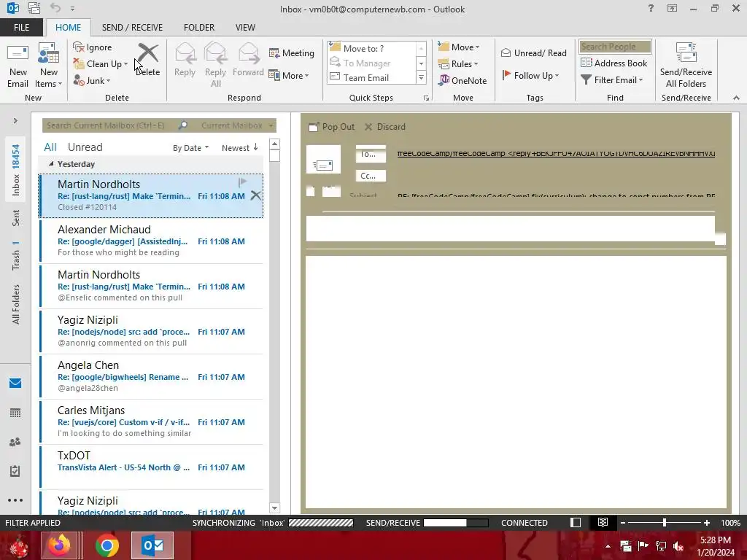Open the TxDOT TransVista Alert email

(x=151, y=467)
